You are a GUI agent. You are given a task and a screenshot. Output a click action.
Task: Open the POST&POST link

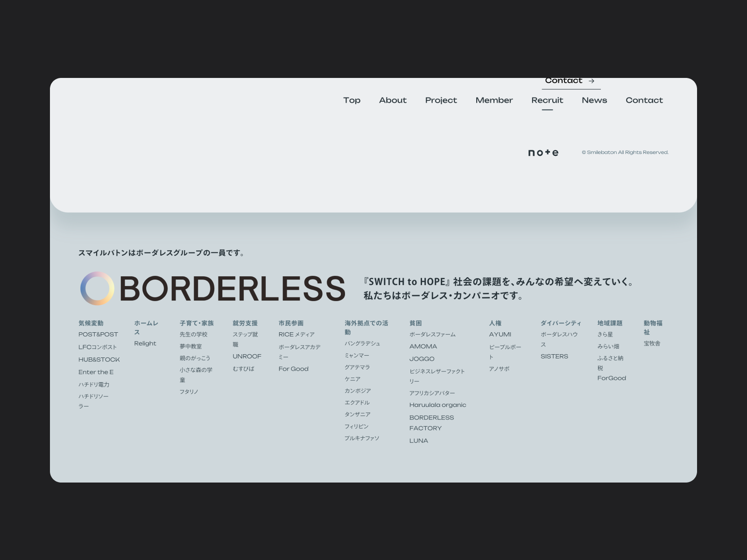(x=98, y=335)
